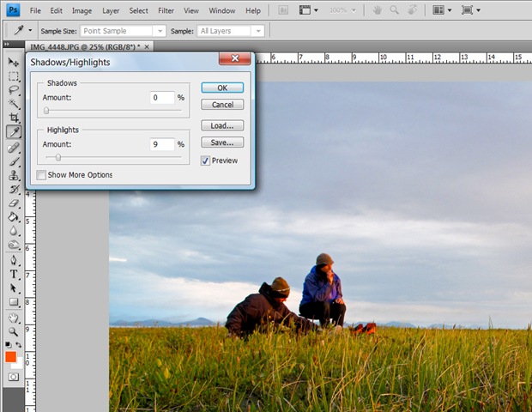532x412 pixels.
Task: Select the Lasso tool
Action: pyautogui.click(x=14, y=90)
